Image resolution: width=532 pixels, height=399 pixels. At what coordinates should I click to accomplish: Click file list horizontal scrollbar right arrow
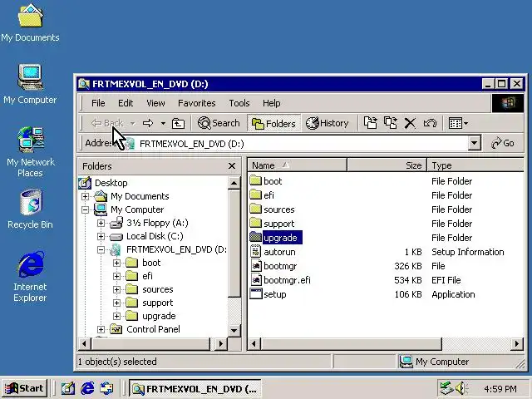tap(517, 344)
